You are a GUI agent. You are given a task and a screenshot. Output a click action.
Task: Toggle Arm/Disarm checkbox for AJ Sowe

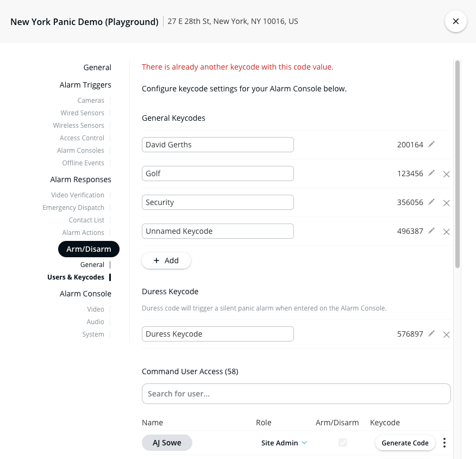pos(343,443)
